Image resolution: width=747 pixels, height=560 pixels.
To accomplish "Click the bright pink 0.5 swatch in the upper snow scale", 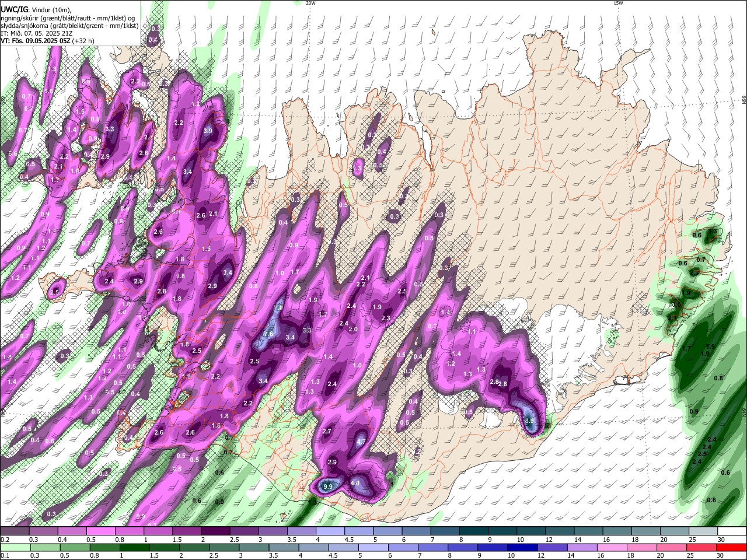I will pos(102,531).
